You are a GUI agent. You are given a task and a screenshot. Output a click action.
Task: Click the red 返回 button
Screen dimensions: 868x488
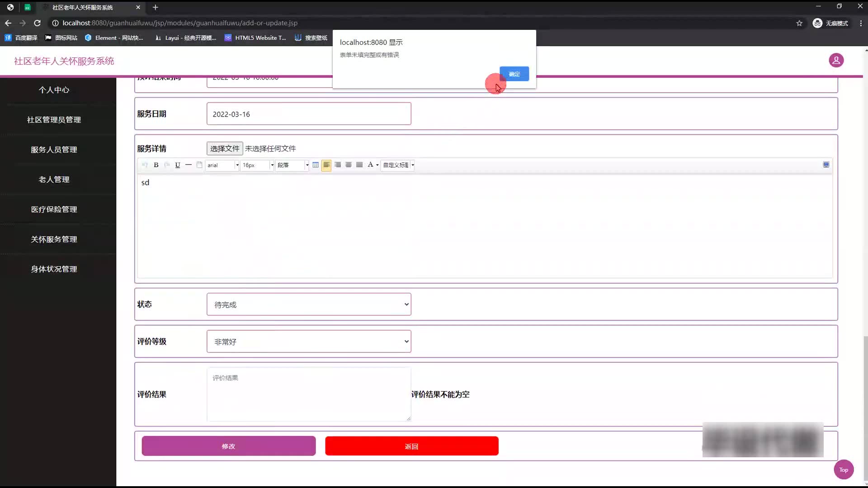[412, 446]
